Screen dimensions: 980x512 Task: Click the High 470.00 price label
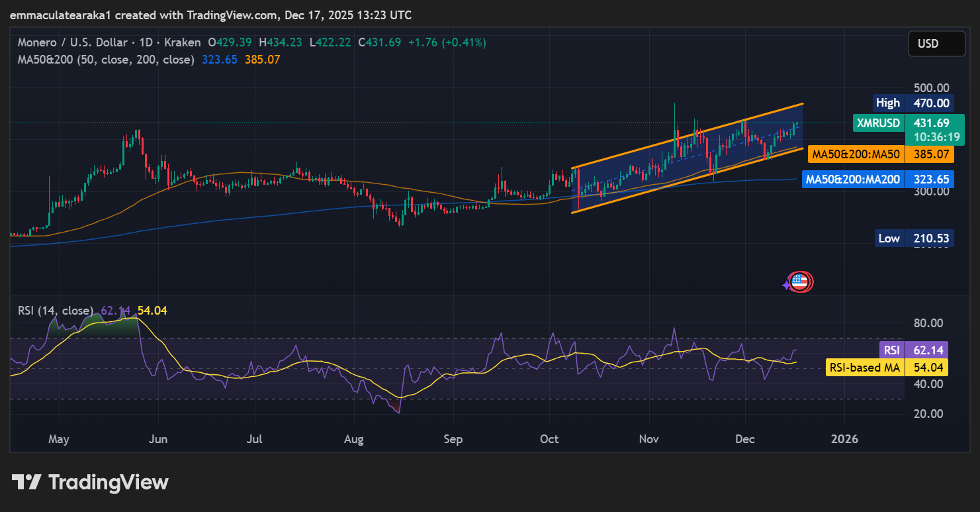pyautogui.click(x=913, y=103)
